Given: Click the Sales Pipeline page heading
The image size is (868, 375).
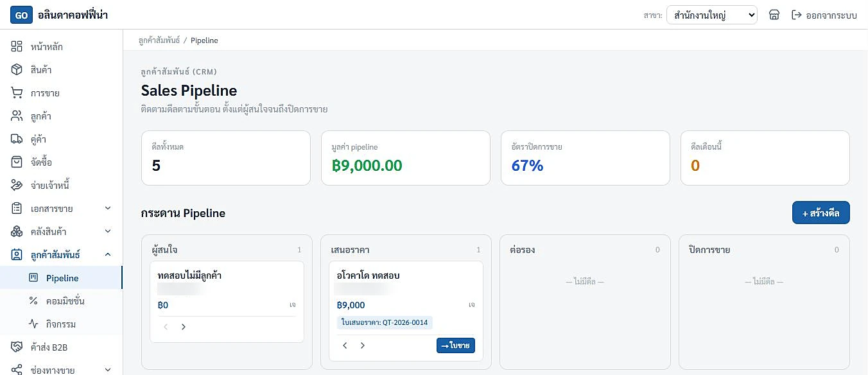Looking at the screenshot, I should coord(189,91).
